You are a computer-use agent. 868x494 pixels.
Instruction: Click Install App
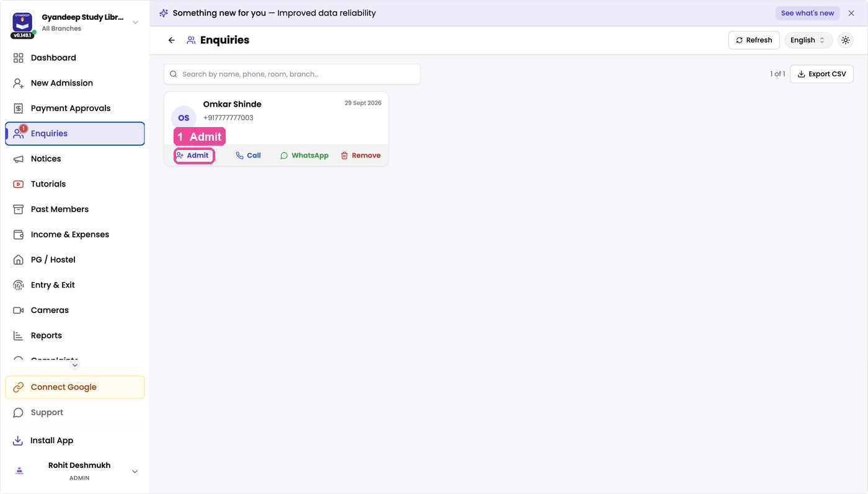click(75, 441)
